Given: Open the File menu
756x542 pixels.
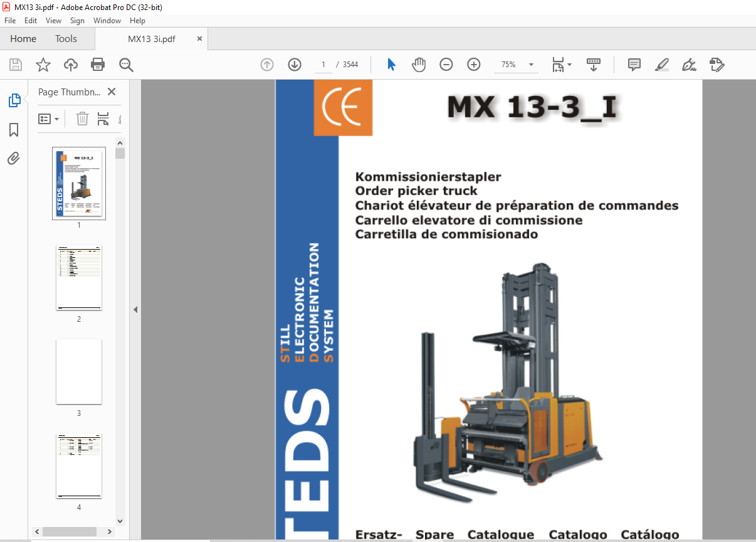Looking at the screenshot, I should click(x=10, y=21).
